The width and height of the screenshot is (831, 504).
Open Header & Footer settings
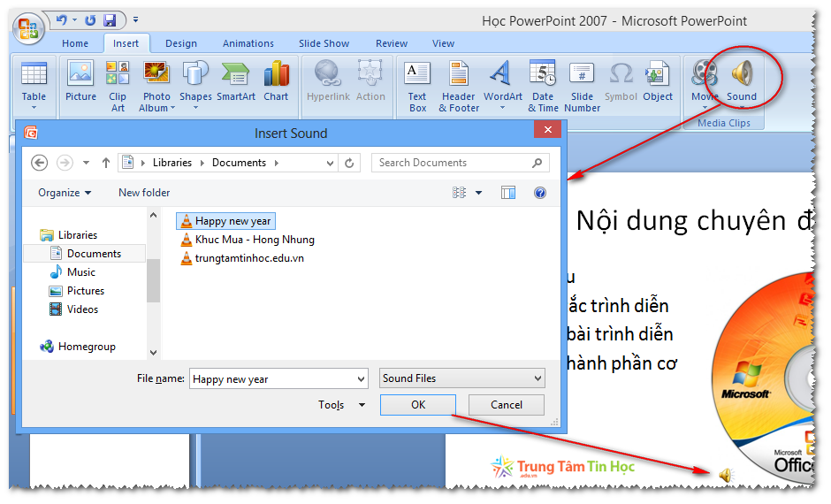[x=459, y=86]
